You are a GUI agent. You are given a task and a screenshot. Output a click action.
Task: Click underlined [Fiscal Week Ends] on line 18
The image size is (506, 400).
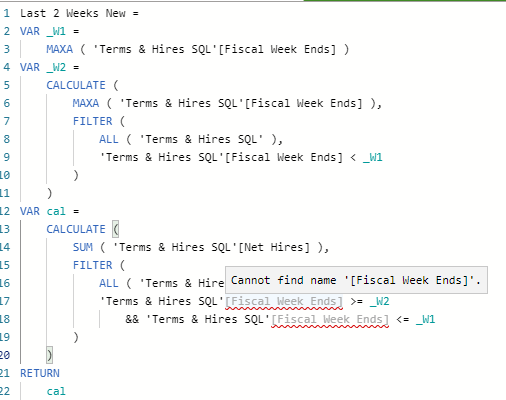tap(330, 320)
